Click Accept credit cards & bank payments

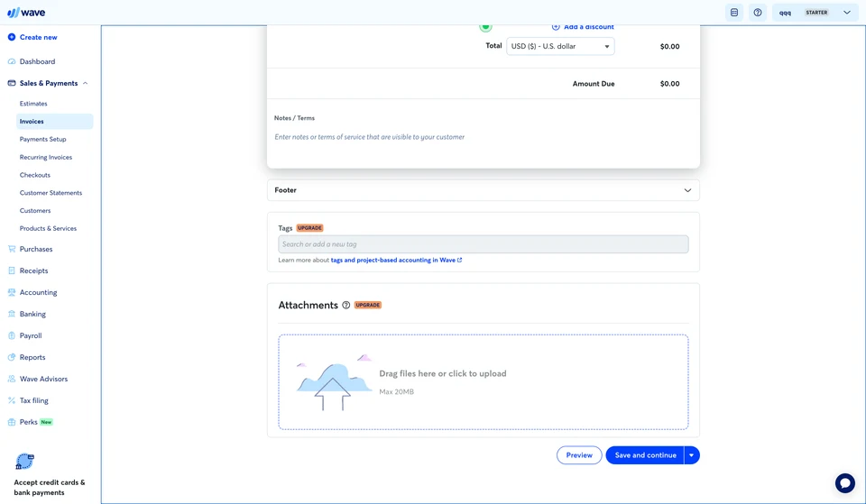coord(50,488)
